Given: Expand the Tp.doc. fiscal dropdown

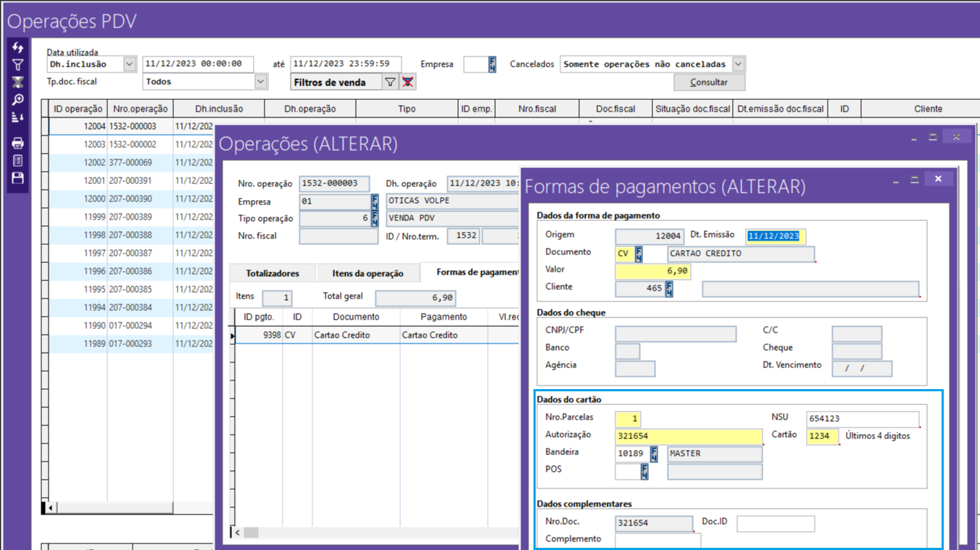Looking at the screenshot, I should [x=261, y=83].
